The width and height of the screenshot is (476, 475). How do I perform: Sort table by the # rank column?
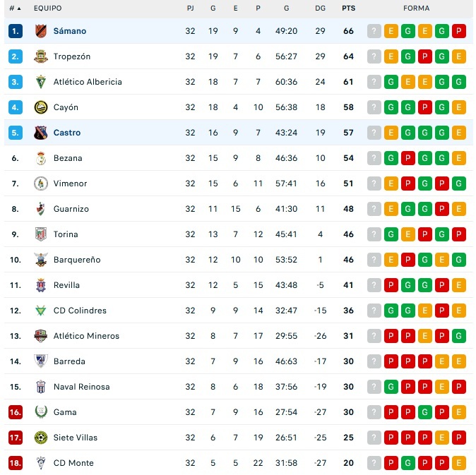point(15,8)
